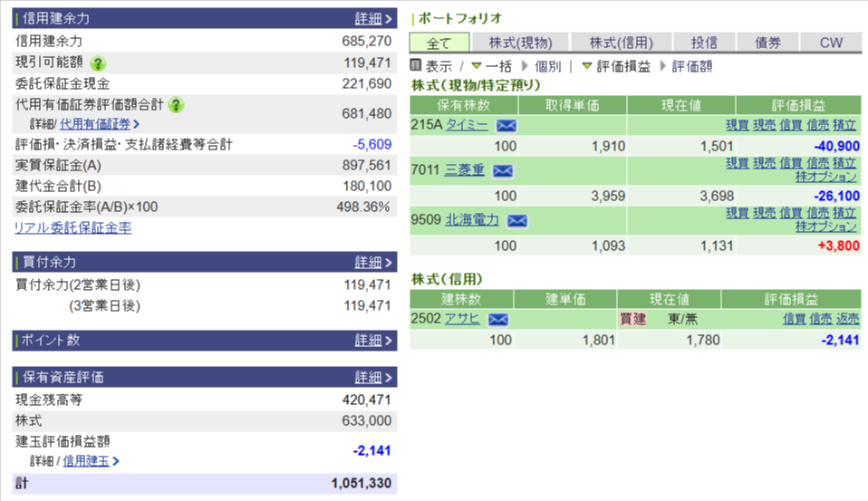
Task: Click the mail alert icon beside アサヒ
Action: tap(497, 319)
